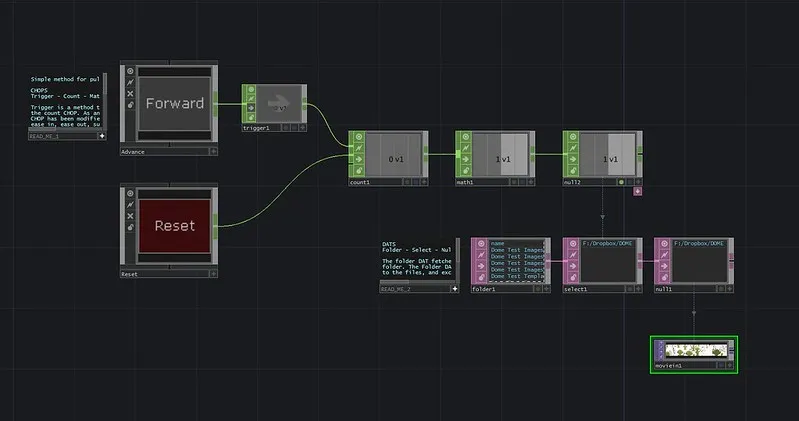Click the Forward button panel

tap(175, 104)
